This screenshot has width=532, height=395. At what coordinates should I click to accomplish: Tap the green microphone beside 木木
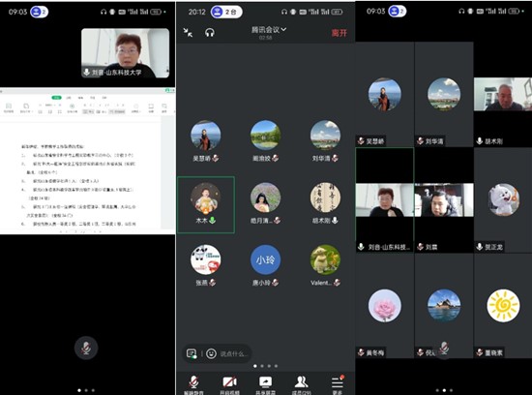click(213, 221)
